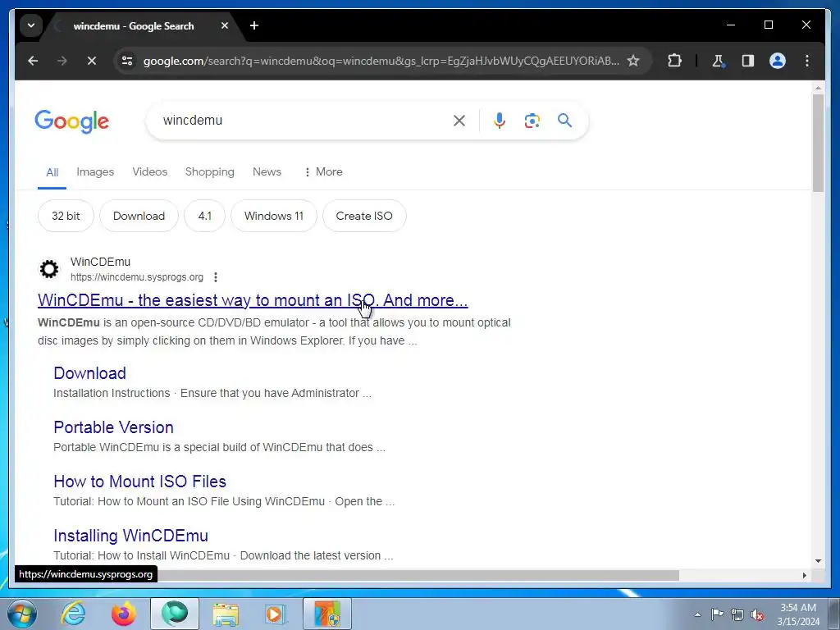Stop loading the page
The image size is (840, 630).
92,61
